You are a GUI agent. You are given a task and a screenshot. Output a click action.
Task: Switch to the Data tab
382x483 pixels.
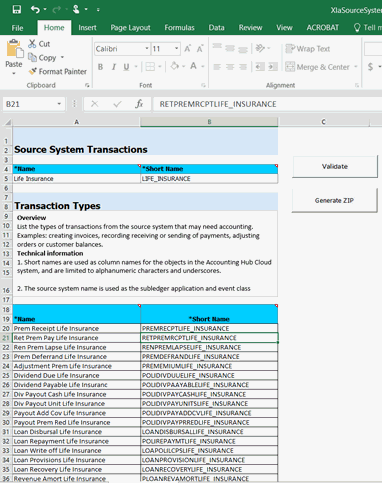[216, 28]
